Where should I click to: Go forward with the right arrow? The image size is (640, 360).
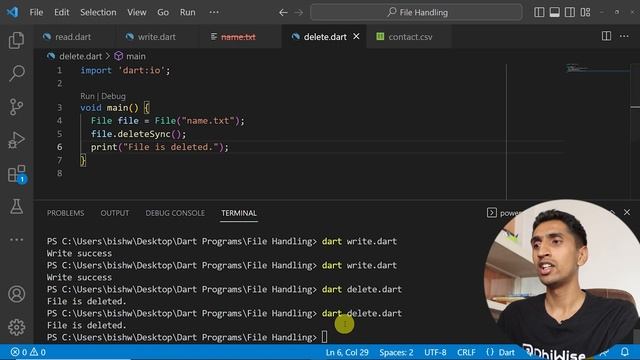tap(299, 13)
